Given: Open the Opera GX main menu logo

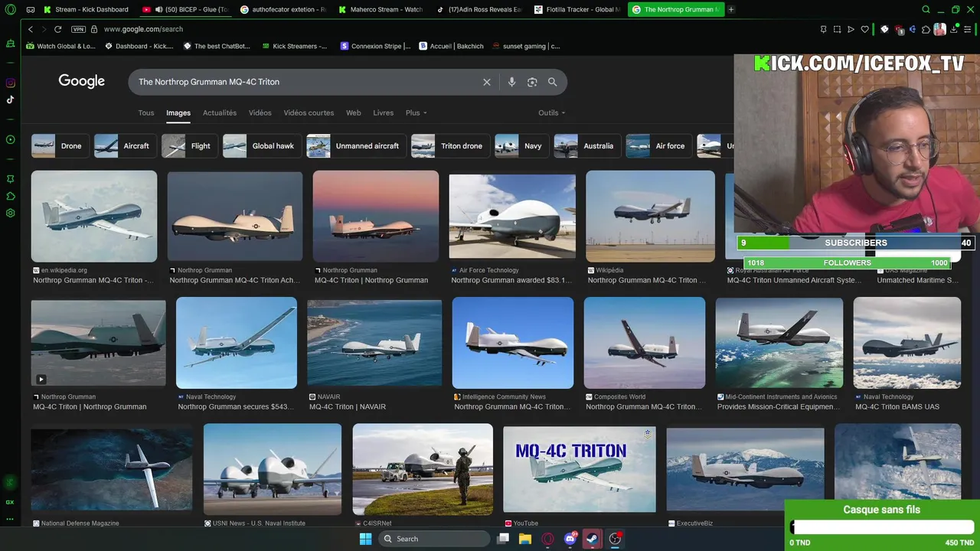Looking at the screenshot, I should coord(11,9).
